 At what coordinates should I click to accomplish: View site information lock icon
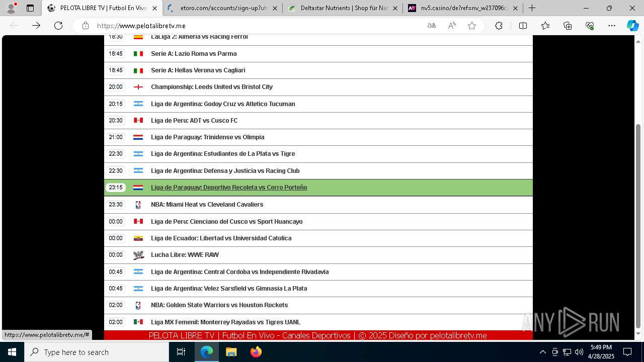tap(86, 26)
